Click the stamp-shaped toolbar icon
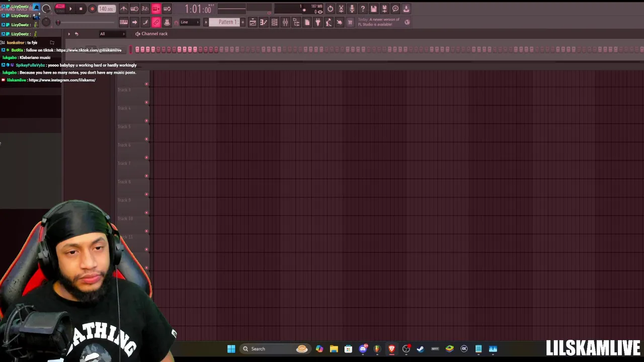This screenshot has height=362, width=644. 167,22
